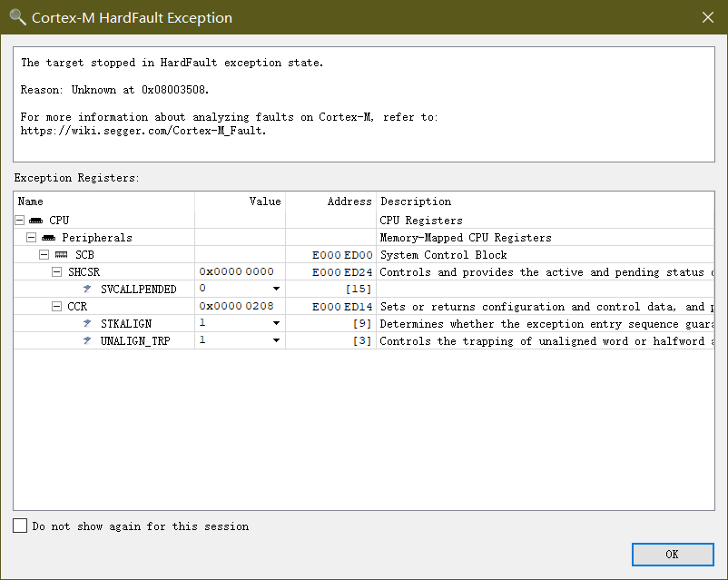
Task: Select the SCB row label
Action: pos(84,255)
